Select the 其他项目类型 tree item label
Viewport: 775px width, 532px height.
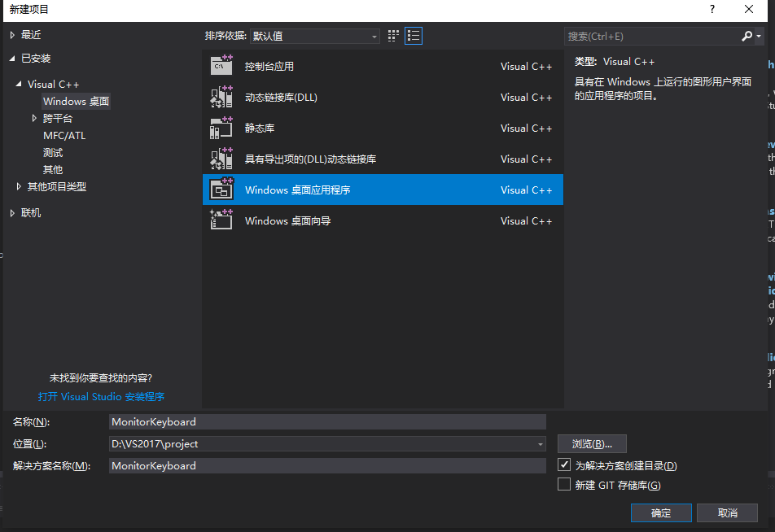click(57, 186)
